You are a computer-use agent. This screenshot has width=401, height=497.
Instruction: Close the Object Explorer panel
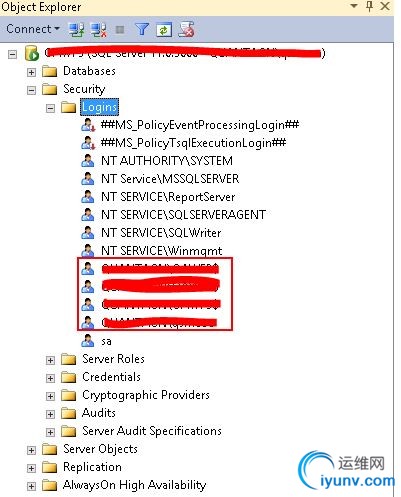pos(385,6)
